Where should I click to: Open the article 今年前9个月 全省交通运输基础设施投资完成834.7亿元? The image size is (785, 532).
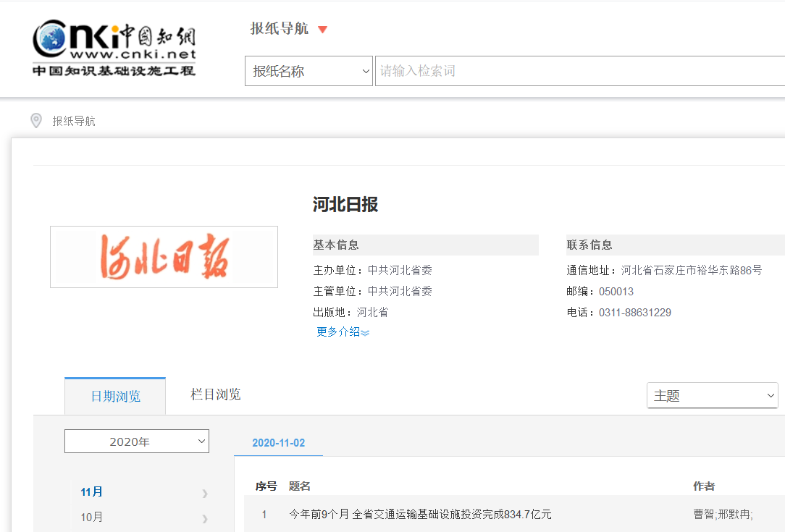pos(420,515)
